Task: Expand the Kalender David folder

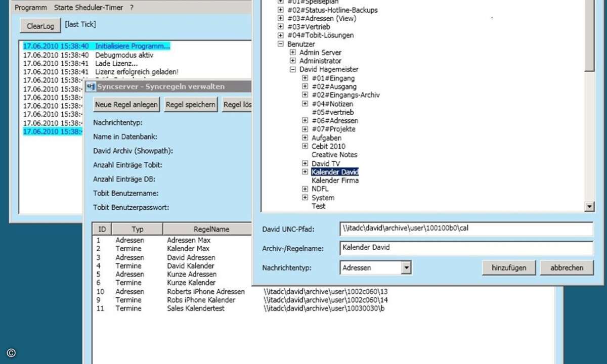Action: 305,172
